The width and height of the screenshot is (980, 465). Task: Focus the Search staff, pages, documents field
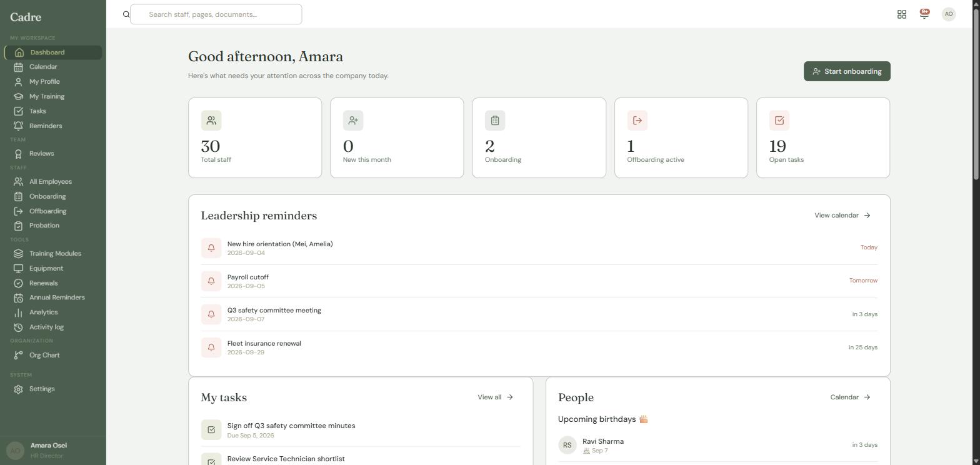click(216, 14)
